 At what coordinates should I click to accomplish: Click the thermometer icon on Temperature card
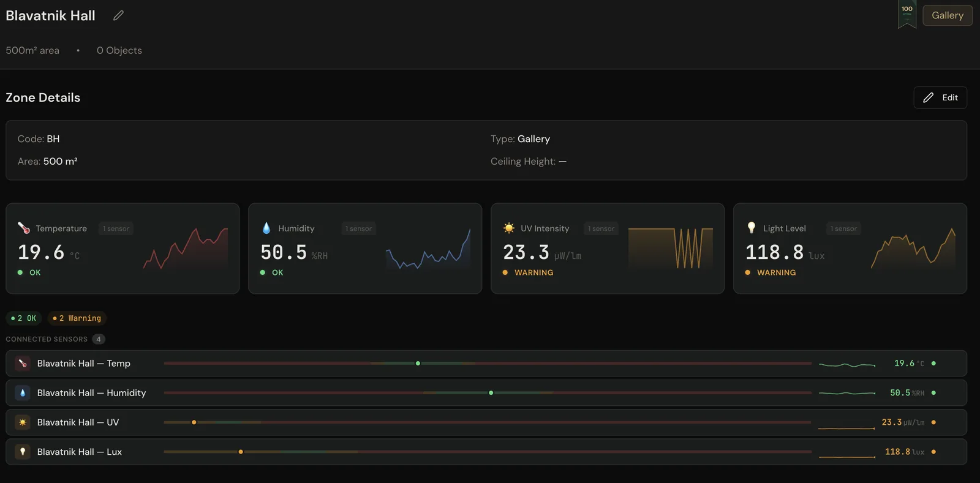pyautogui.click(x=24, y=228)
